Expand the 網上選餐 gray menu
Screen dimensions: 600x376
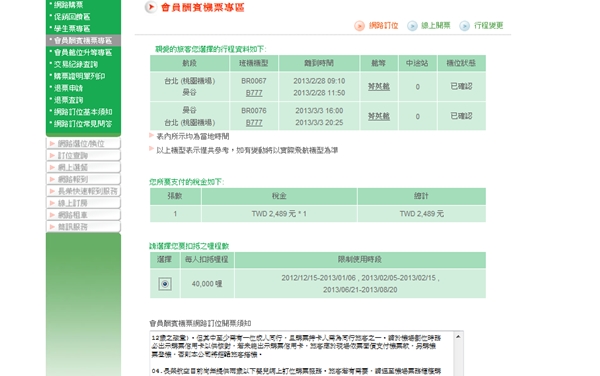coord(83,167)
